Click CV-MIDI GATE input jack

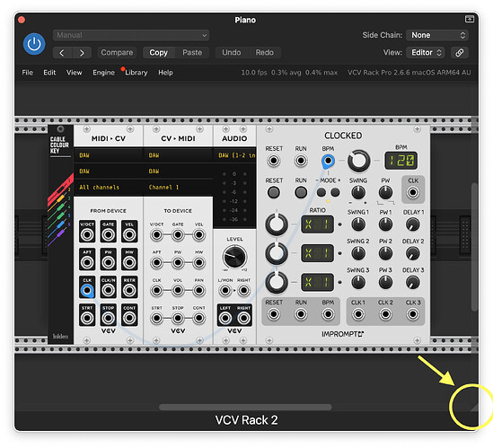[x=178, y=235]
